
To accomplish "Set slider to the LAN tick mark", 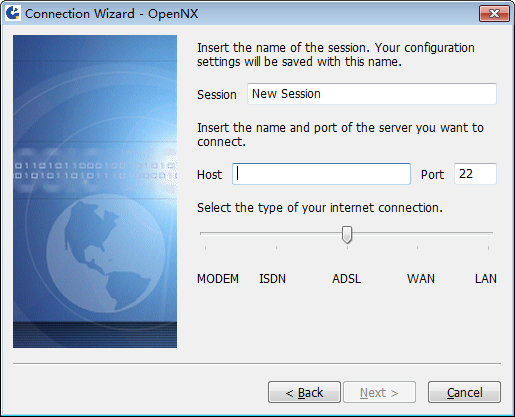I will click(x=488, y=248).
